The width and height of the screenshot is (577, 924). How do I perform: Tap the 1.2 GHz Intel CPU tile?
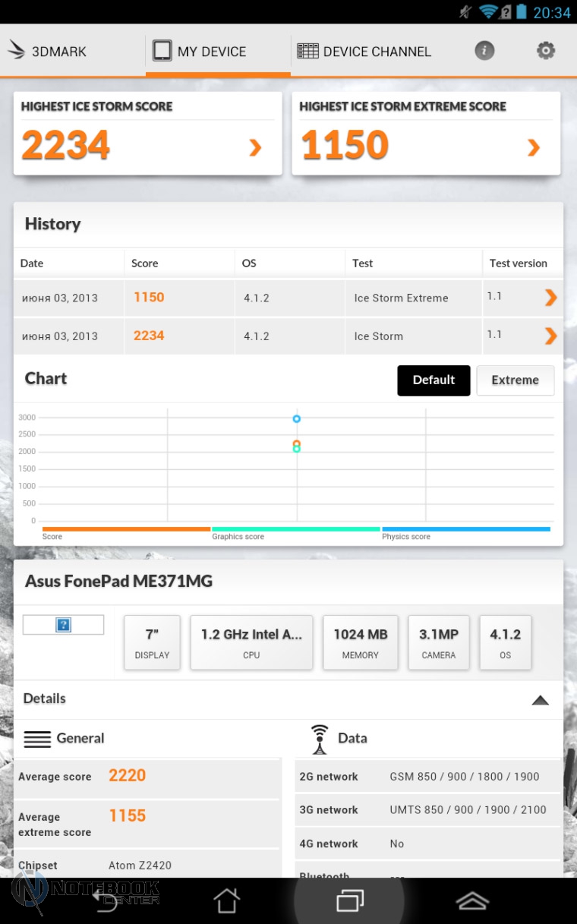251,642
